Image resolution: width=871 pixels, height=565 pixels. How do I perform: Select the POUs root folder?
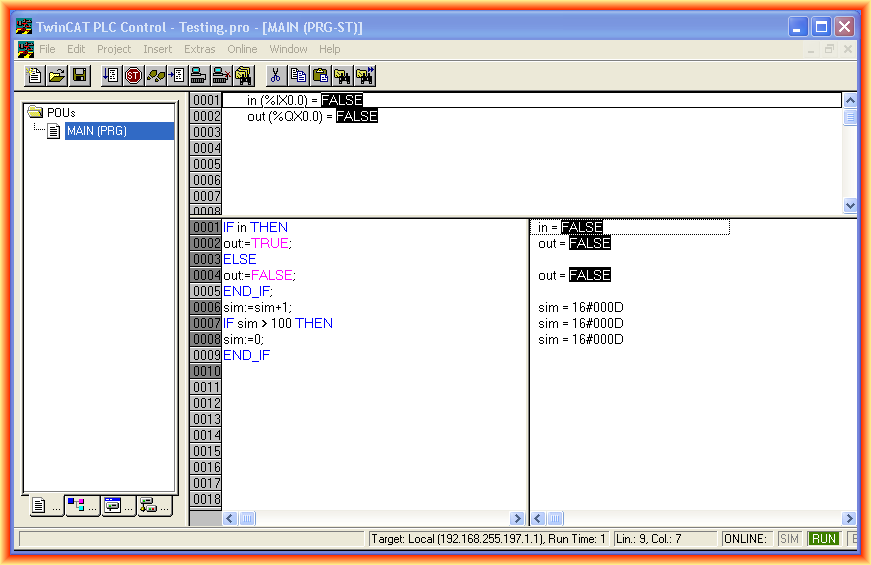pyautogui.click(x=59, y=113)
